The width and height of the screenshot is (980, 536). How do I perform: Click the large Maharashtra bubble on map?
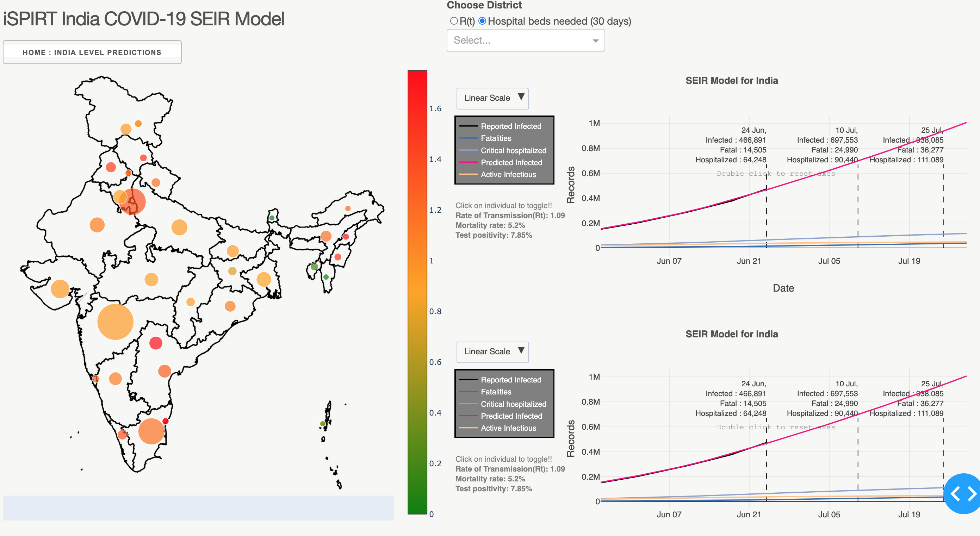pos(115,322)
